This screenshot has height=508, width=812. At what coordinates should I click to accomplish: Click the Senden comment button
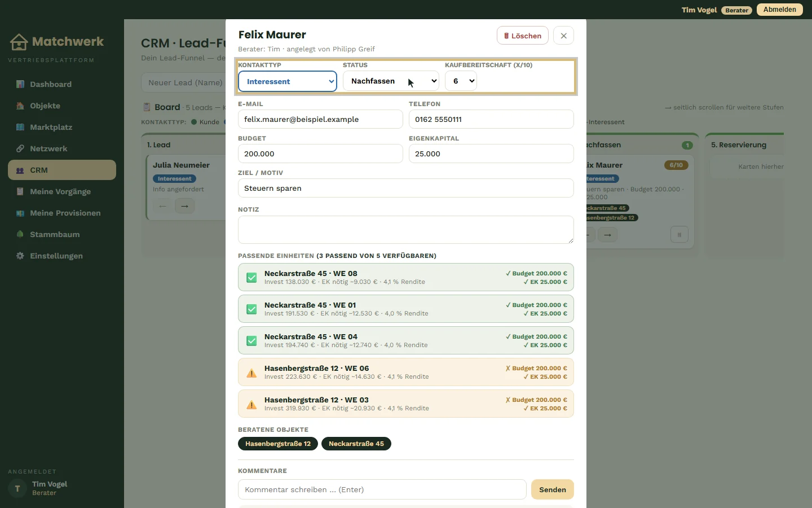click(553, 489)
